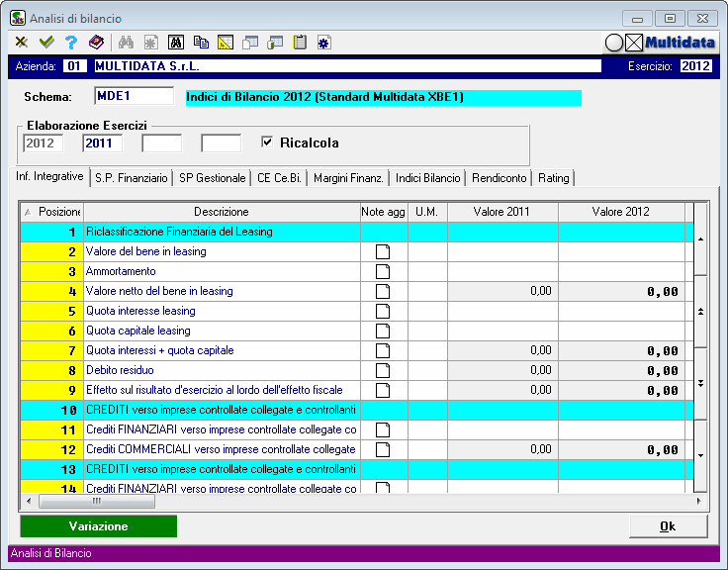Click the Azienda code field 01
728x570 pixels.
[75, 66]
